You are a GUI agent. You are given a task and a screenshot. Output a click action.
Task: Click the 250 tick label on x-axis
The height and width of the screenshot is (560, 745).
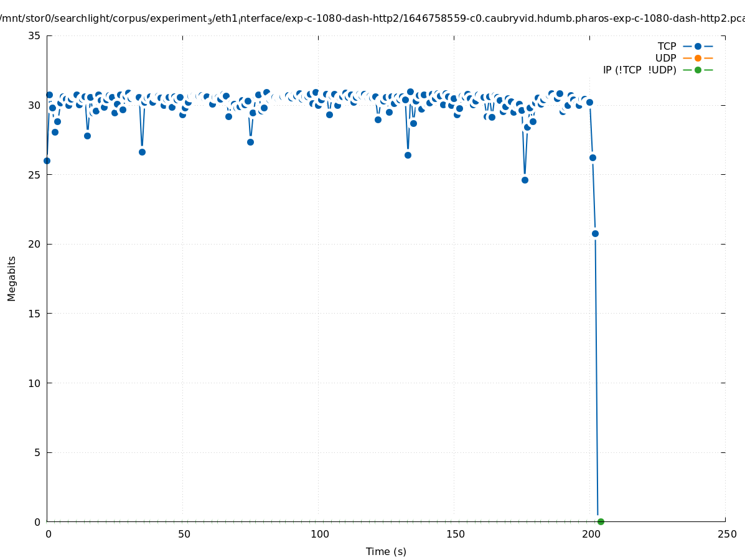[726, 534]
